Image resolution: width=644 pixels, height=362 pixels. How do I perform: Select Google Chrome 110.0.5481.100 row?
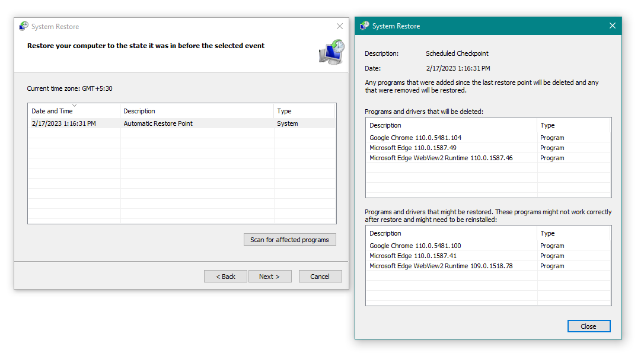(488, 246)
